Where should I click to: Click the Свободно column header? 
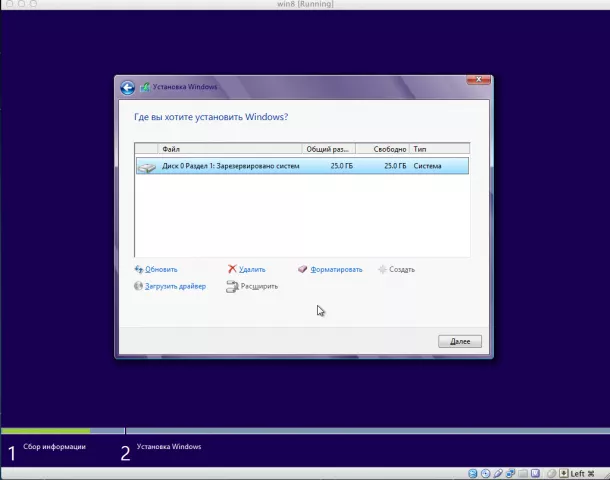click(382, 149)
